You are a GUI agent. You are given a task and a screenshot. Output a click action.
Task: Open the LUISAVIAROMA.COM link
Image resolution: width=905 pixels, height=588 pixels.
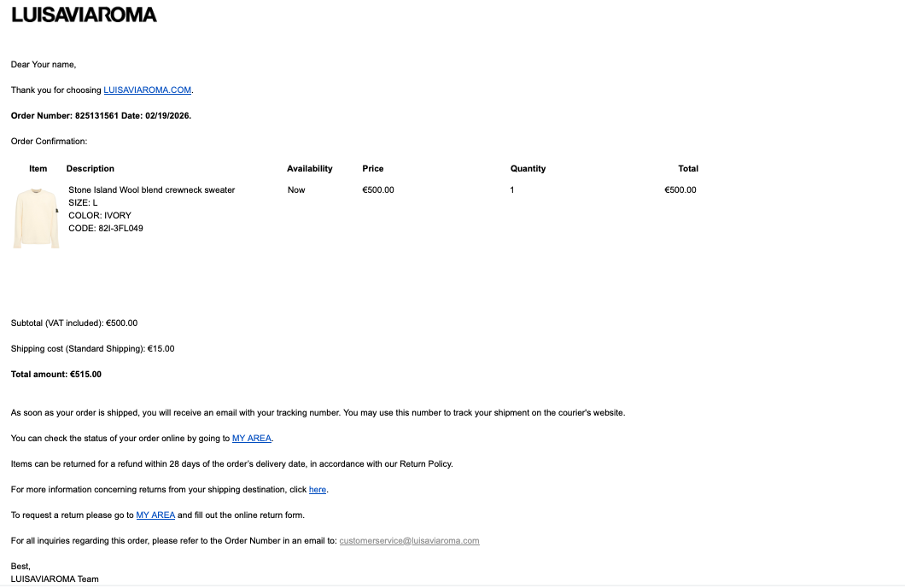(x=147, y=90)
